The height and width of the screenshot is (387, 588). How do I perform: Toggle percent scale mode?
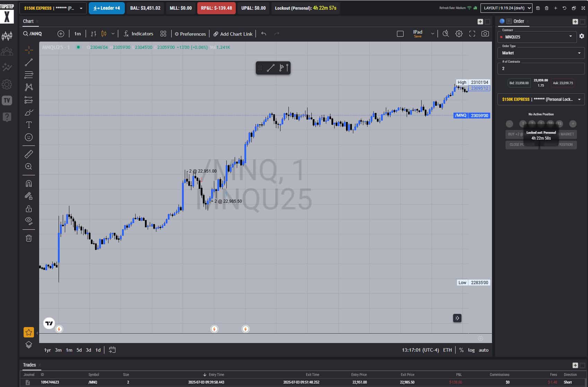point(461,350)
